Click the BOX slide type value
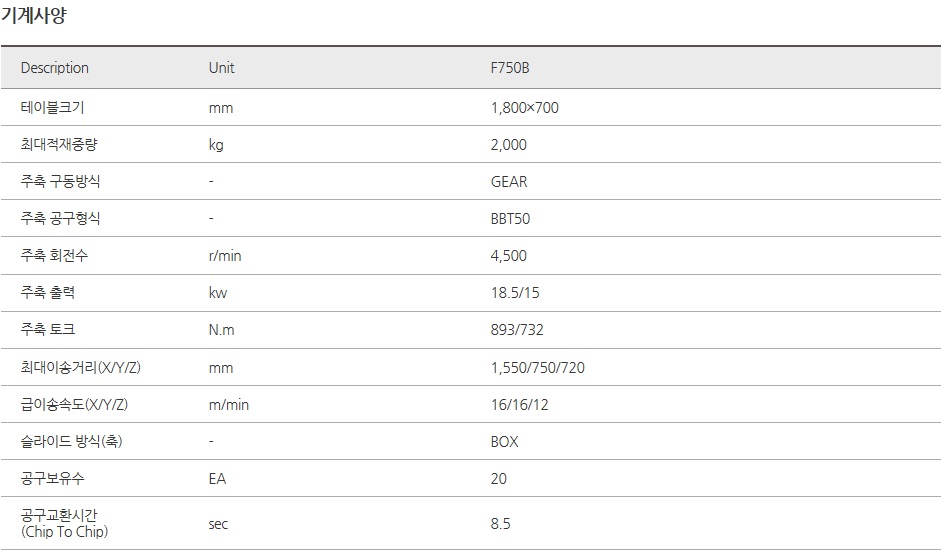This screenshot has width=944, height=550. 504,441
